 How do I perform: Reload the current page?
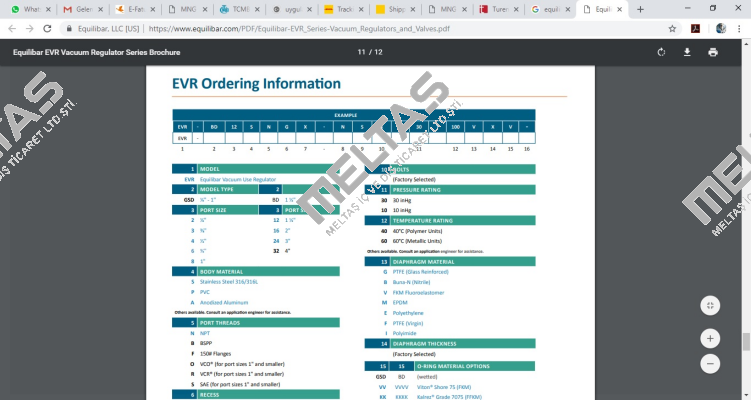pyautogui.click(x=47, y=29)
